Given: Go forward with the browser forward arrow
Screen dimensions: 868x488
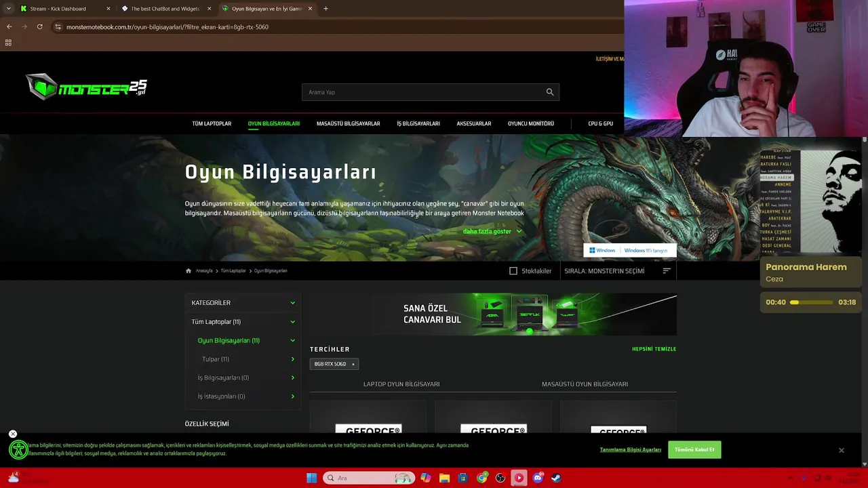Looking at the screenshot, I should tap(24, 26).
